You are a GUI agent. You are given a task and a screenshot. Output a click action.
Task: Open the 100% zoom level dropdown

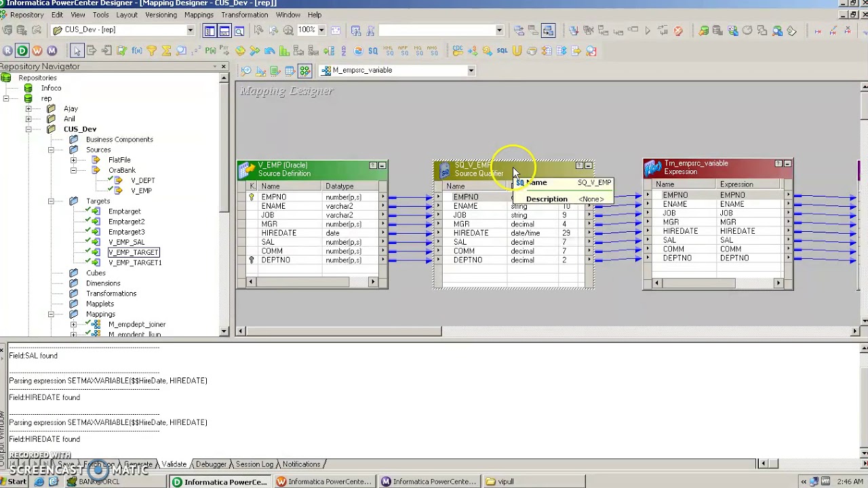tap(321, 30)
